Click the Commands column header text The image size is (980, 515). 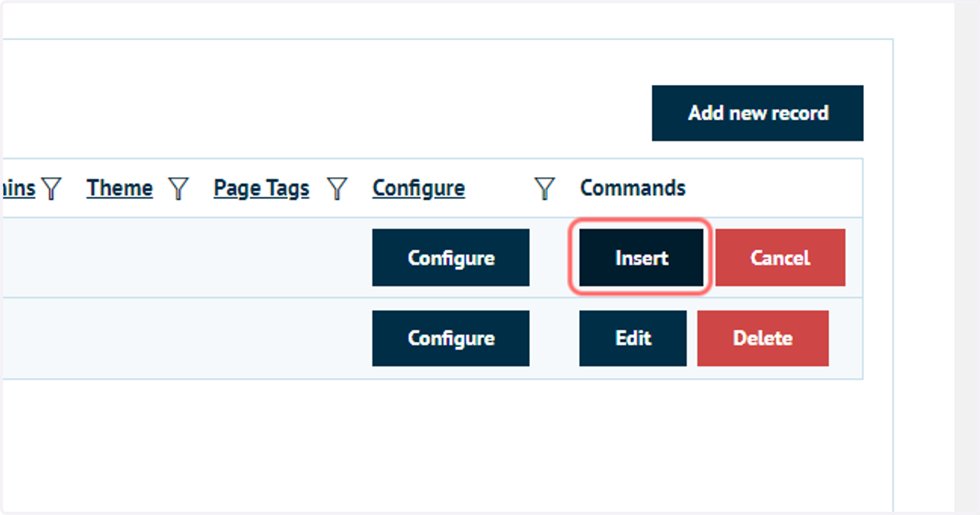pos(633,189)
